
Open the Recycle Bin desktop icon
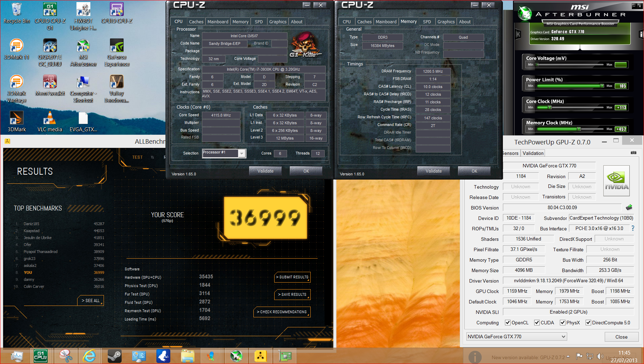[x=16, y=13]
